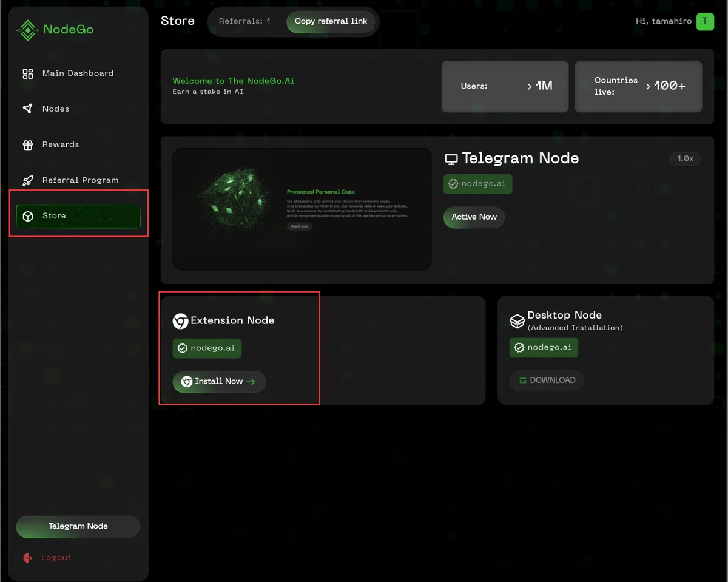Click the icon inside the DOWNLOAD button
728x582 pixels.
[523, 381]
